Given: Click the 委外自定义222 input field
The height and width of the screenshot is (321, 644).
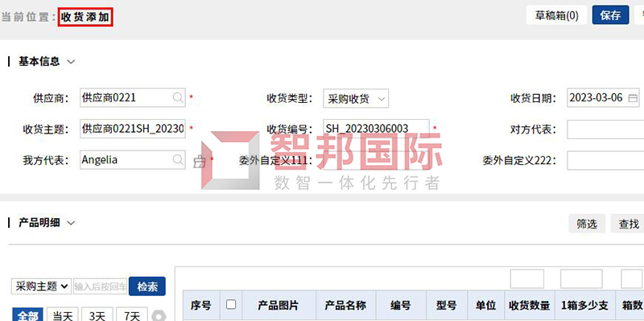Looking at the screenshot, I should coord(605,161).
